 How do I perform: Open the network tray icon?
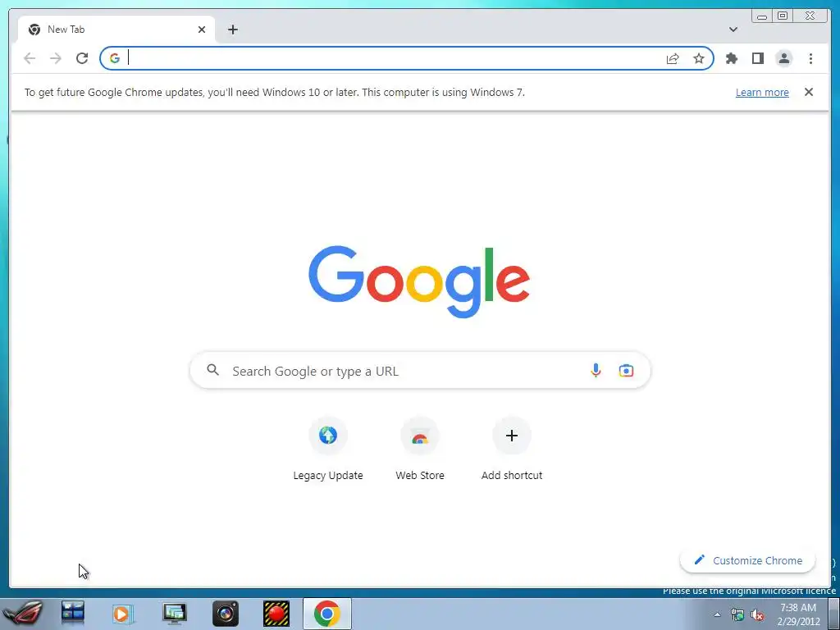click(x=737, y=614)
